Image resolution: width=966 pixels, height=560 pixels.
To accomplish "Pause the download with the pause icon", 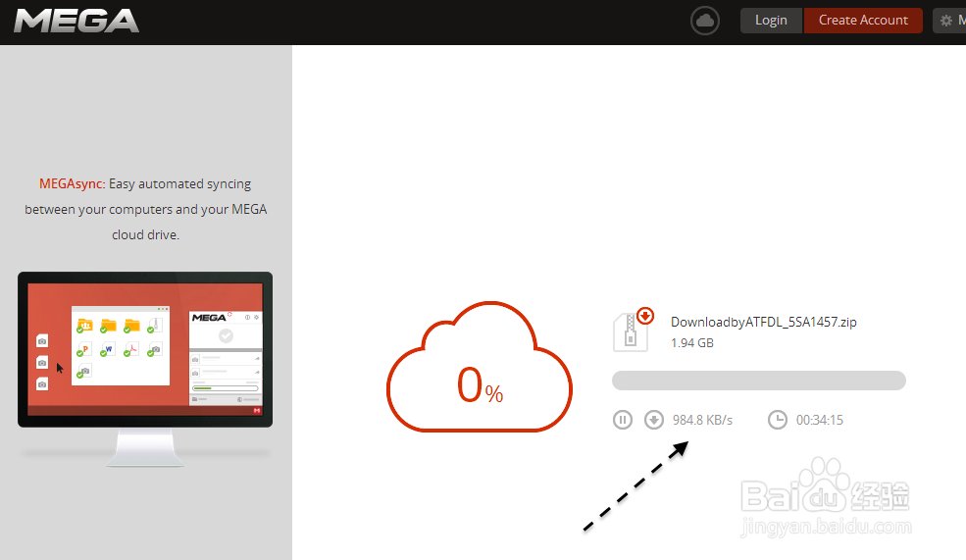I will pyautogui.click(x=622, y=420).
